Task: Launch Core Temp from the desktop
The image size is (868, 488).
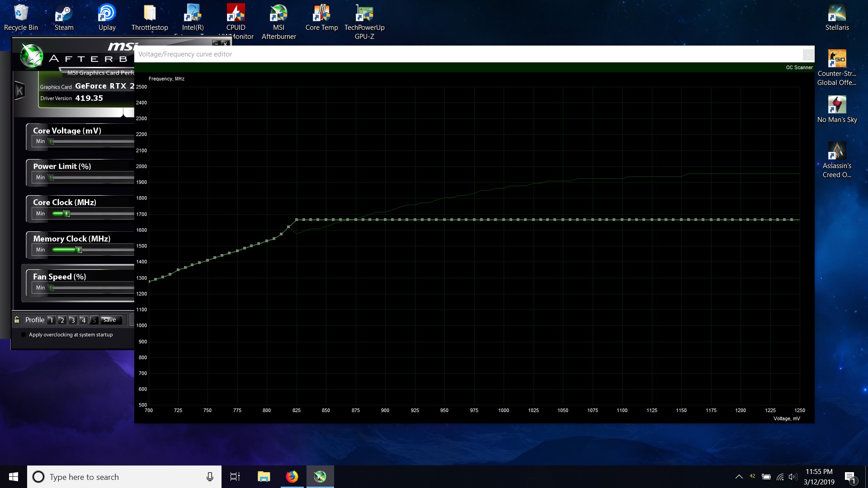Action: (x=321, y=18)
